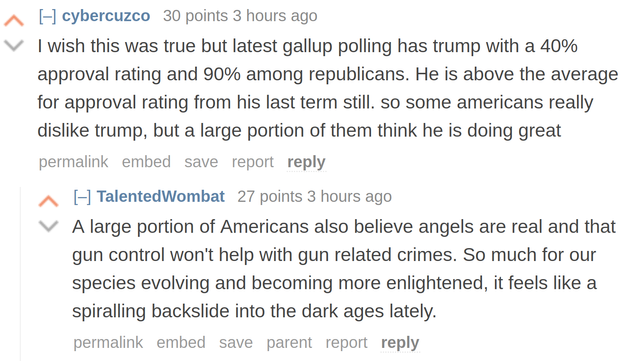Open permalink for cybercuzco's comment
Image resolution: width=639 pixels, height=361 pixels.
(73, 162)
